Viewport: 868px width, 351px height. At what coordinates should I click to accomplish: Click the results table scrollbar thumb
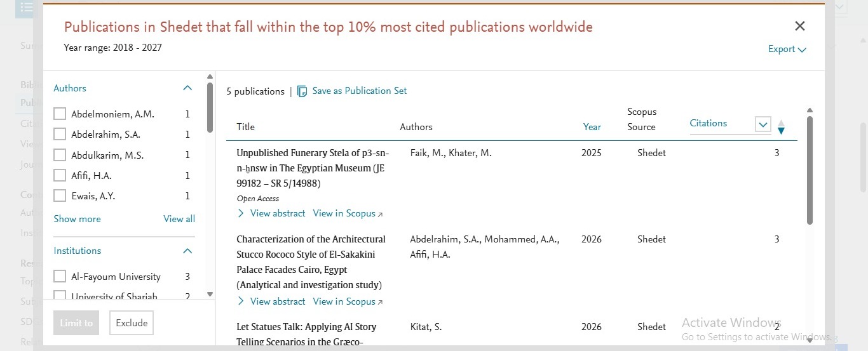pyautogui.click(x=810, y=170)
